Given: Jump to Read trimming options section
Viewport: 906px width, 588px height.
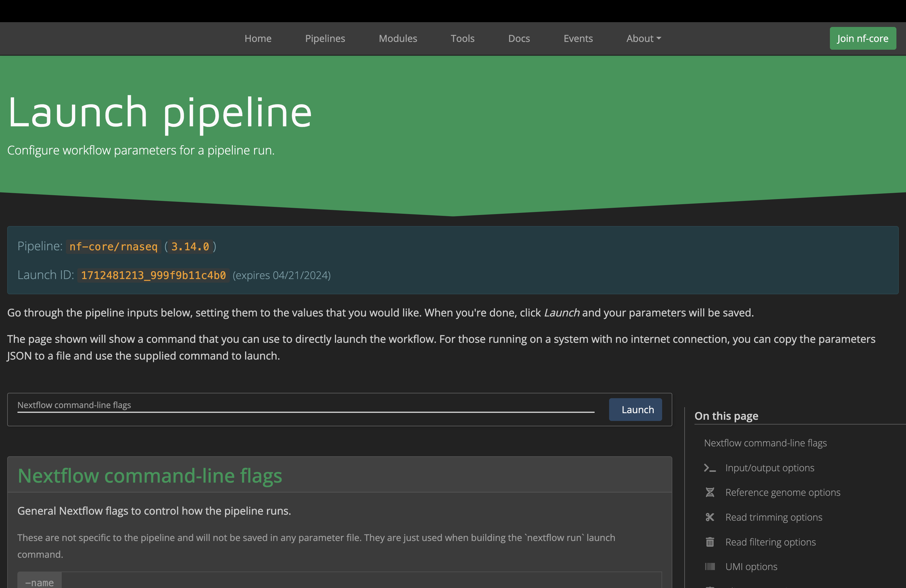Looking at the screenshot, I should coord(774,517).
